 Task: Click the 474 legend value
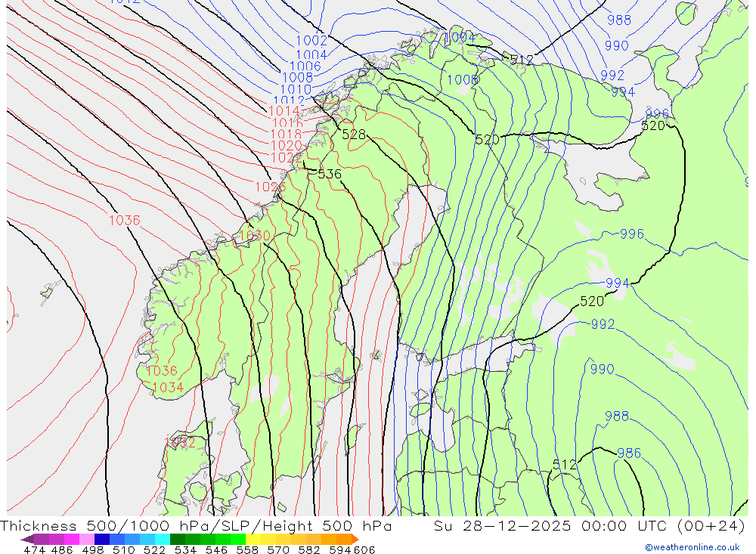click(x=34, y=549)
